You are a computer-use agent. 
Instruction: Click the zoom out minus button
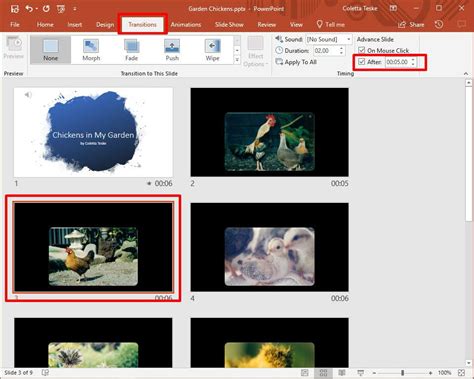374,373
